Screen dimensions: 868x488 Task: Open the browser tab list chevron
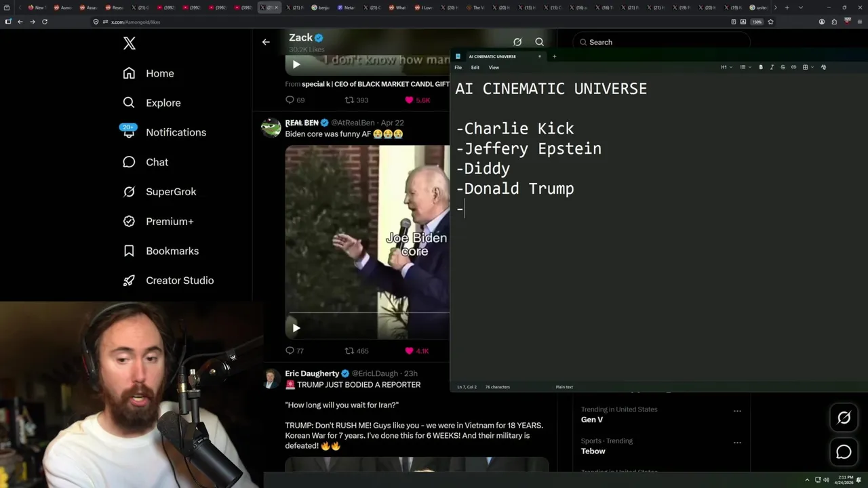(801, 7)
